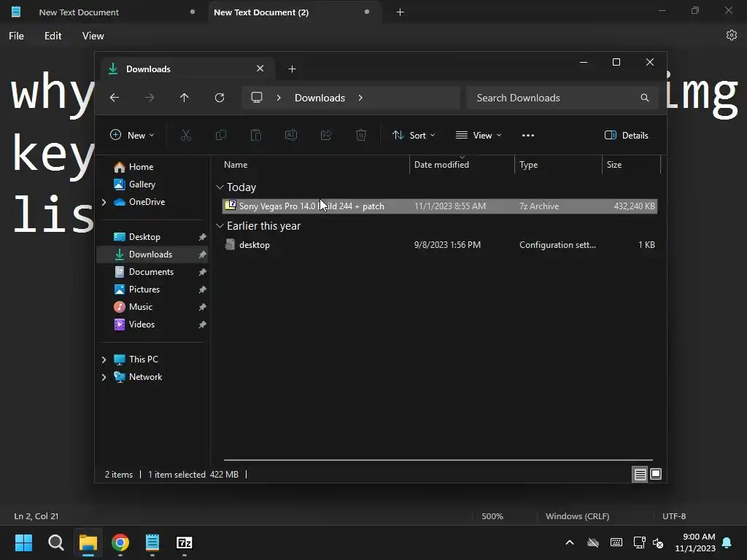Open the New item dropdown

pyautogui.click(x=132, y=135)
